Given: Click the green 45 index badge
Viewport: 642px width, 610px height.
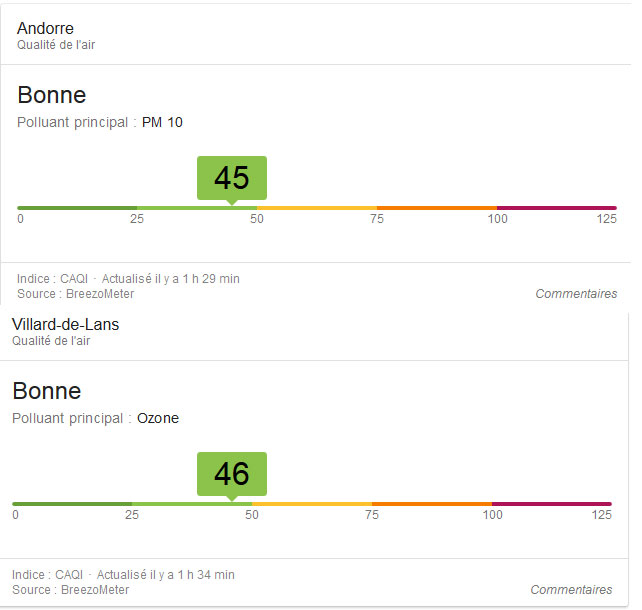Looking at the screenshot, I should coord(232,177).
